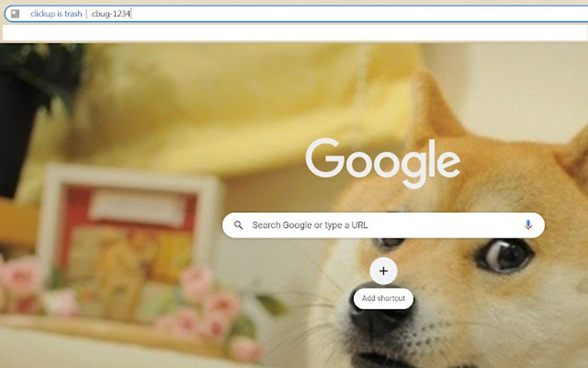
Task: Click the 'clickup is trash' keyword chip
Action: click(56, 14)
